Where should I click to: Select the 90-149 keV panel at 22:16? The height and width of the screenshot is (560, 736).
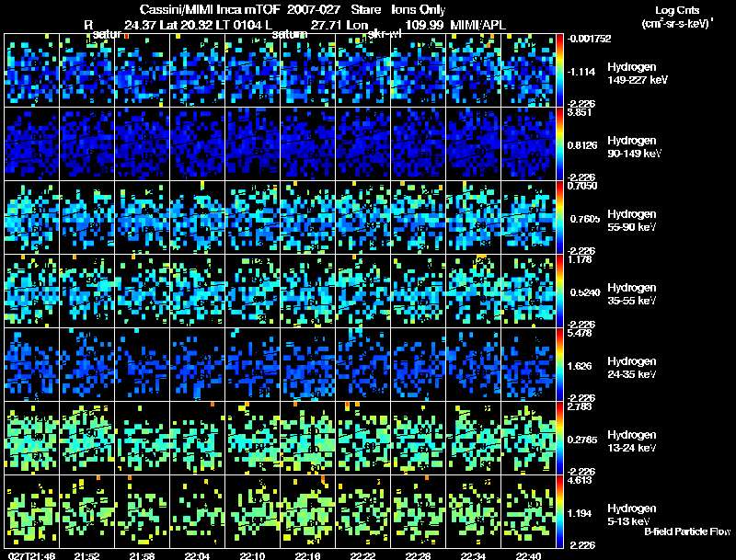coord(308,143)
